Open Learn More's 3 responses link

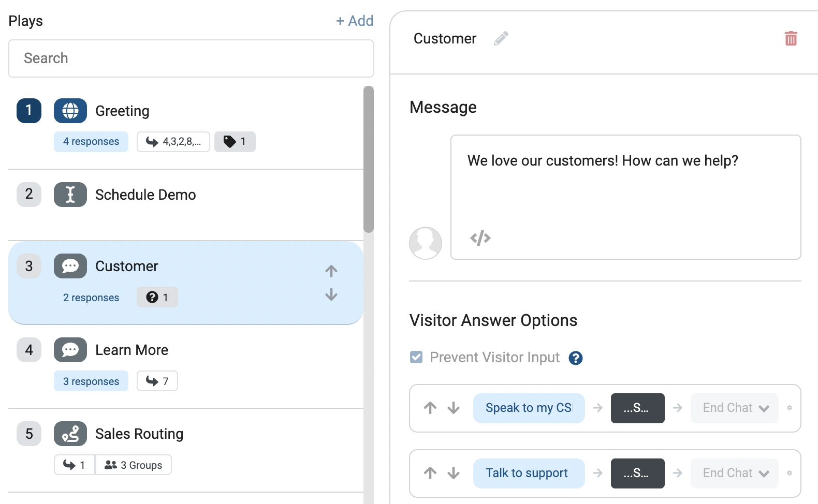click(x=91, y=381)
